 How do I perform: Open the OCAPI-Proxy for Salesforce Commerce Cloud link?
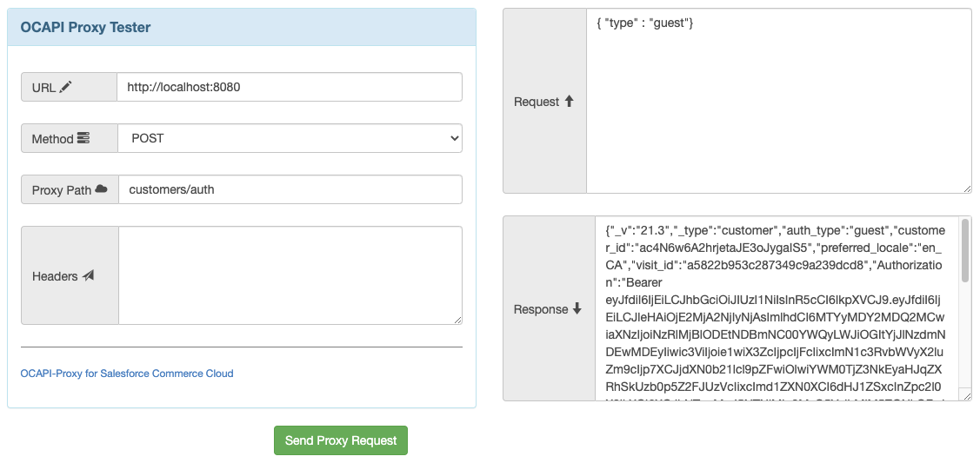(127, 374)
